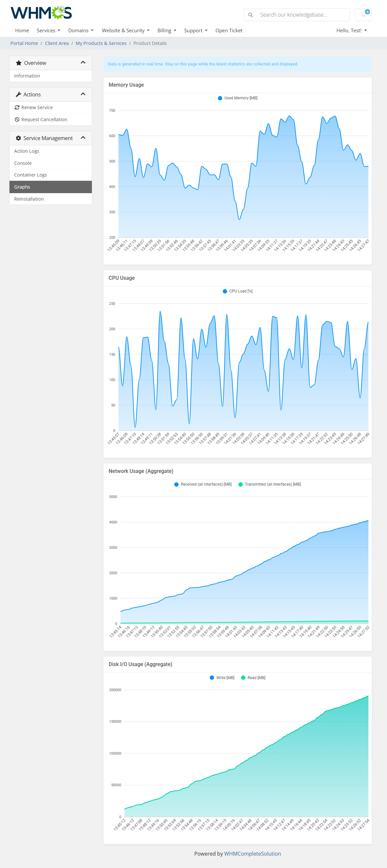Go to My Products & Services breadcrumb

pos(101,43)
